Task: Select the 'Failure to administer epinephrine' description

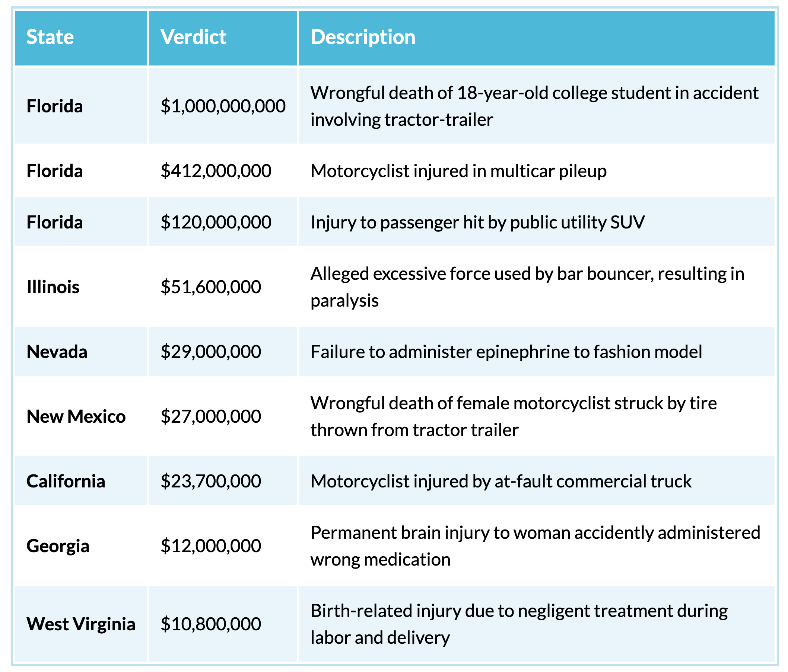Action: tap(506, 352)
